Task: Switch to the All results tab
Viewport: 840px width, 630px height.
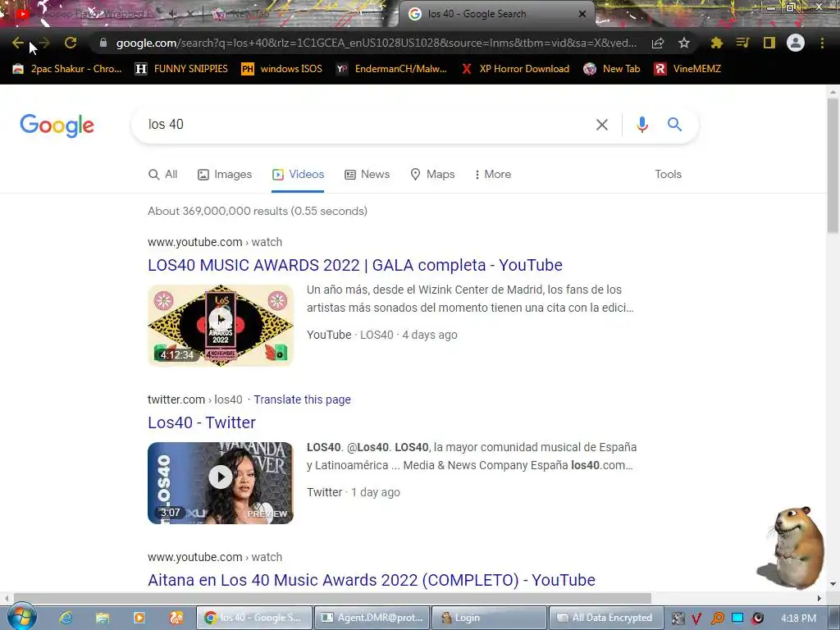Action: 163,175
